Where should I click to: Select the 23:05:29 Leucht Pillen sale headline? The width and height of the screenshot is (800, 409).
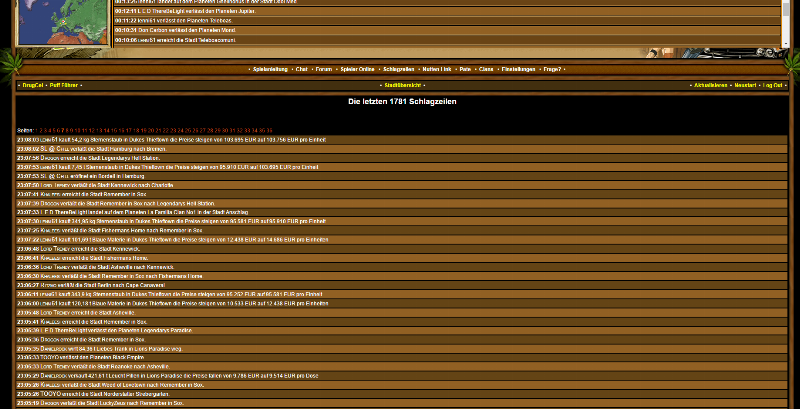coord(402,376)
